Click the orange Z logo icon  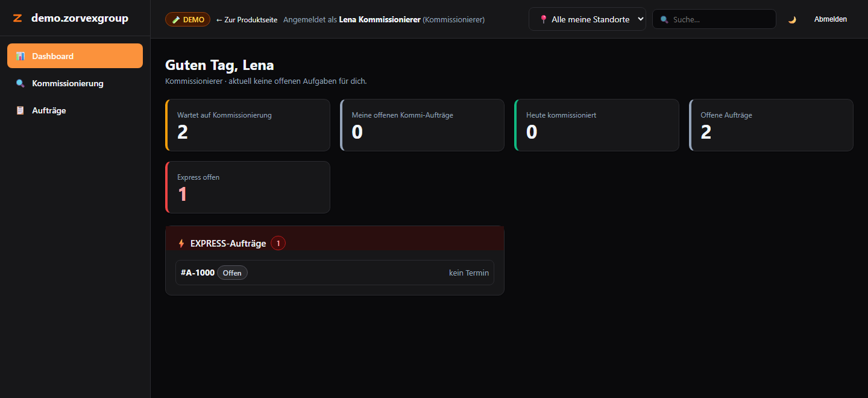coord(17,18)
